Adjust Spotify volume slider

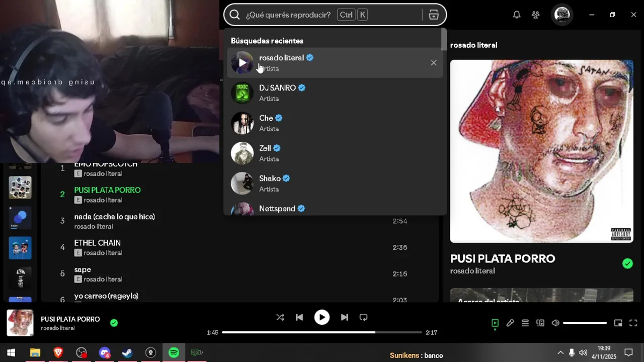point(585,323)
